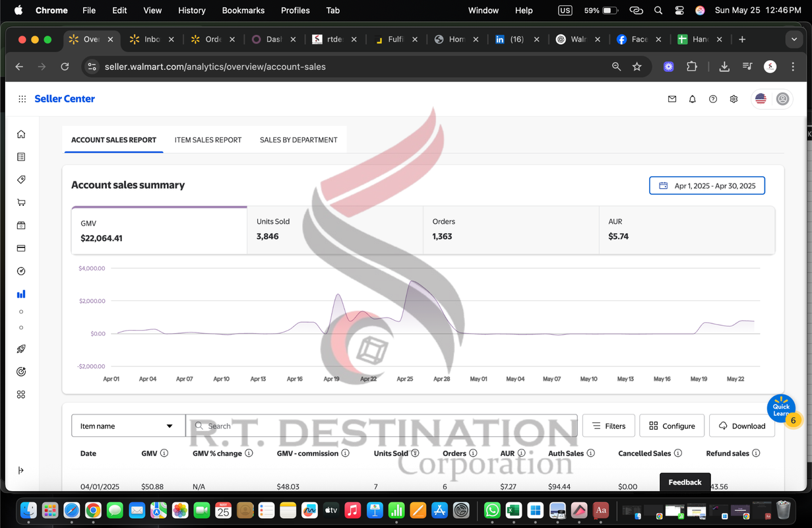Click the $50.88 GMV cell
The height and width of the screenshot is (528, 812).
[x=152, y=486]
